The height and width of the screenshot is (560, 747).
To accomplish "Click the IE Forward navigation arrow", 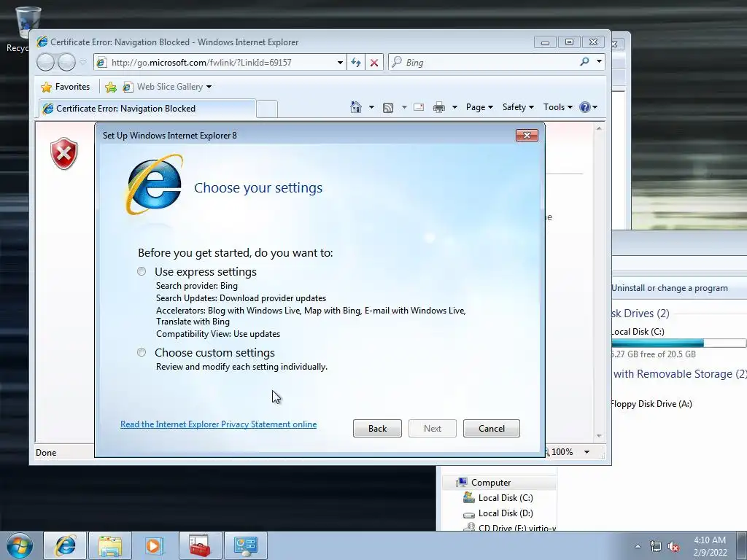I will [x=66, y=63].
